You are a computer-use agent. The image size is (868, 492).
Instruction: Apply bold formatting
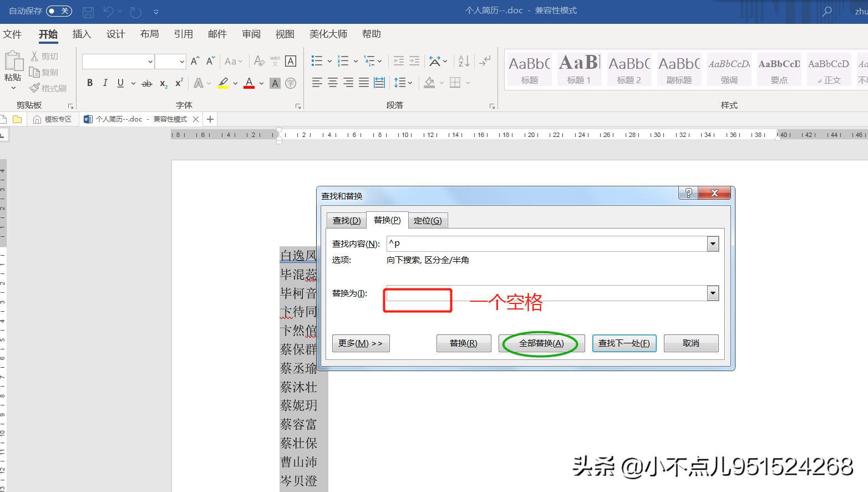[89, 83]
